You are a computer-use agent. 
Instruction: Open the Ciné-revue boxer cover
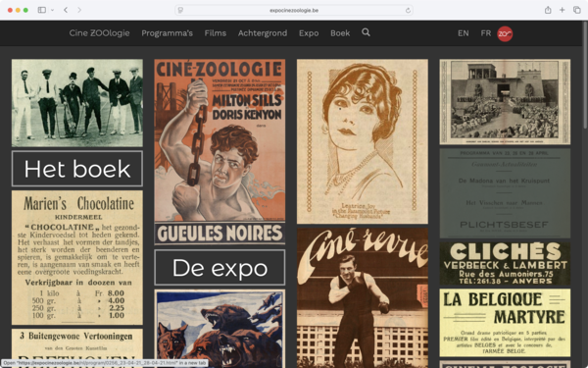(363, 297)
